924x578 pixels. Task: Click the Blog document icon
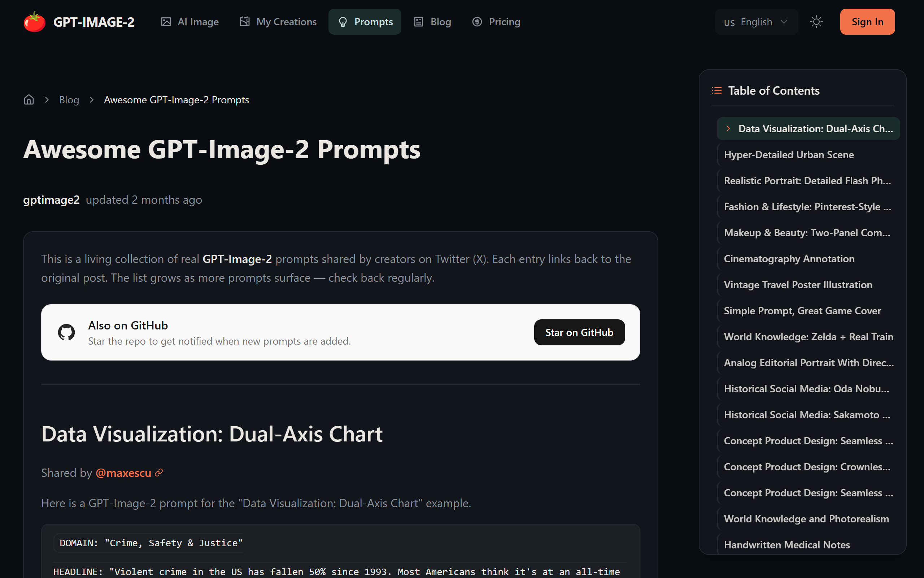click(x=418, y=22)
